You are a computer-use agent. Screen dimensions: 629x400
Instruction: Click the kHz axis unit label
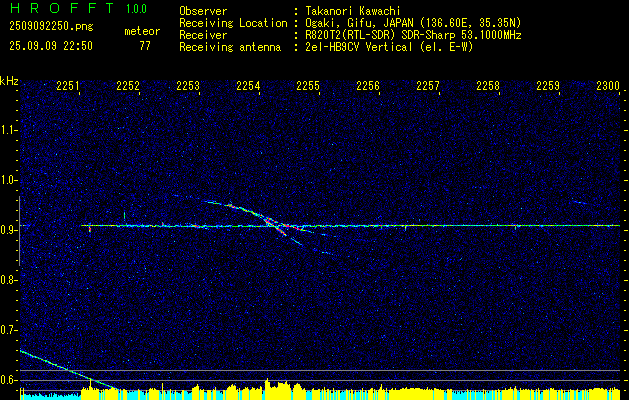[x=9, y=81]
